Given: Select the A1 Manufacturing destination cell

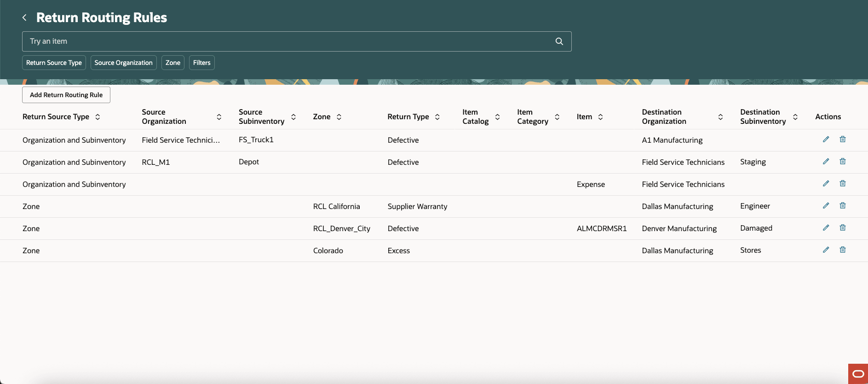Looking at the screenshot, I should click(x=672, y=140).
